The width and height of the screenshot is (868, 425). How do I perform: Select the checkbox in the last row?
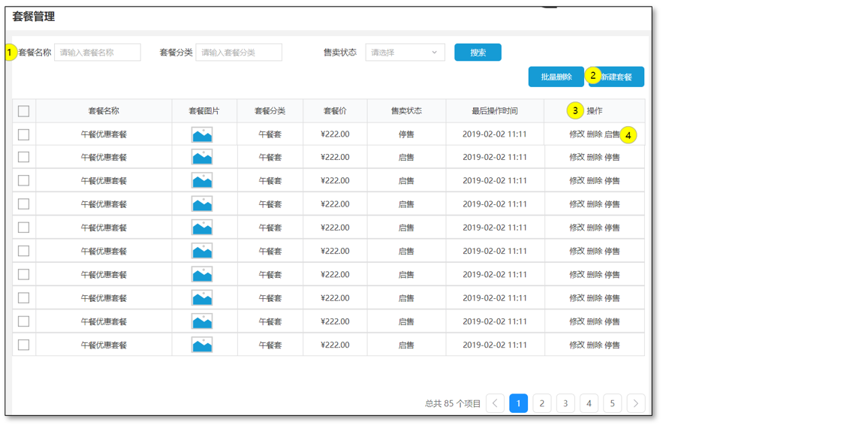pyautogui.click(x=24, y=345)
